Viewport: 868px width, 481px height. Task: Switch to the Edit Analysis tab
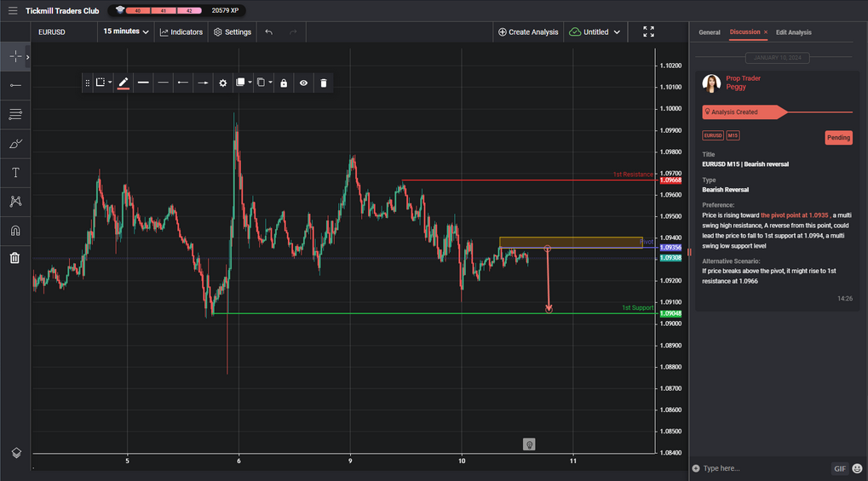click(x=793, y=32)
